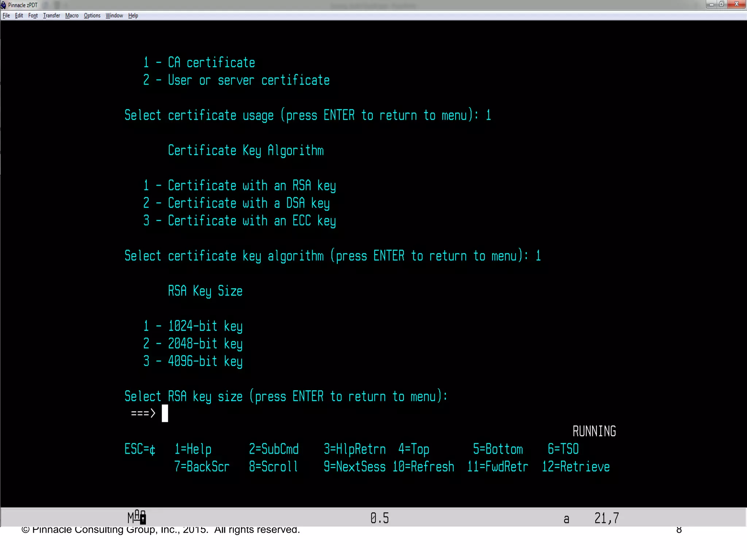747x560 pixels.
Task: Click the 4=Top function key label
Action: 414,449
